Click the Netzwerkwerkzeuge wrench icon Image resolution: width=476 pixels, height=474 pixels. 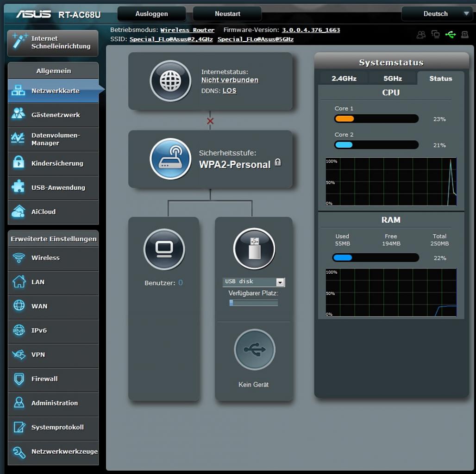tap(19, 452)
